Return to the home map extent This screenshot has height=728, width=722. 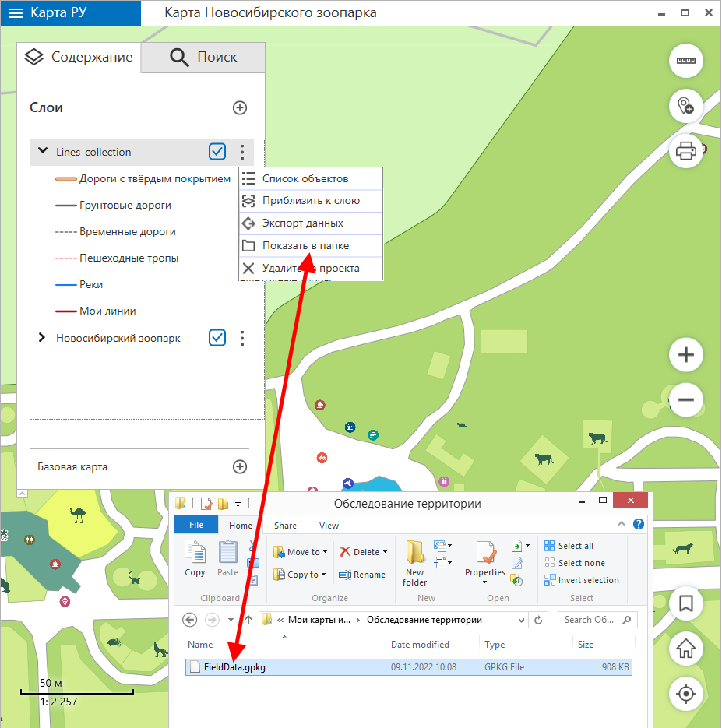pos(686,649)
